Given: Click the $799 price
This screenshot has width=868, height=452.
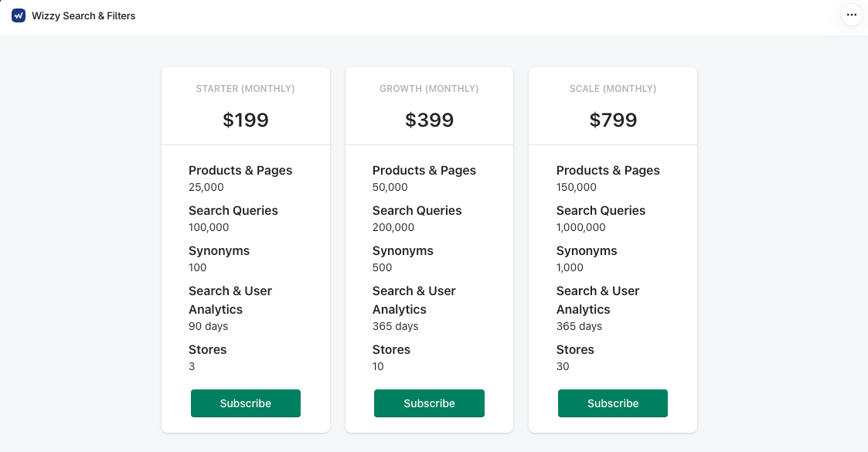Looking at the screenshot, I should click(x=613, y=120).
